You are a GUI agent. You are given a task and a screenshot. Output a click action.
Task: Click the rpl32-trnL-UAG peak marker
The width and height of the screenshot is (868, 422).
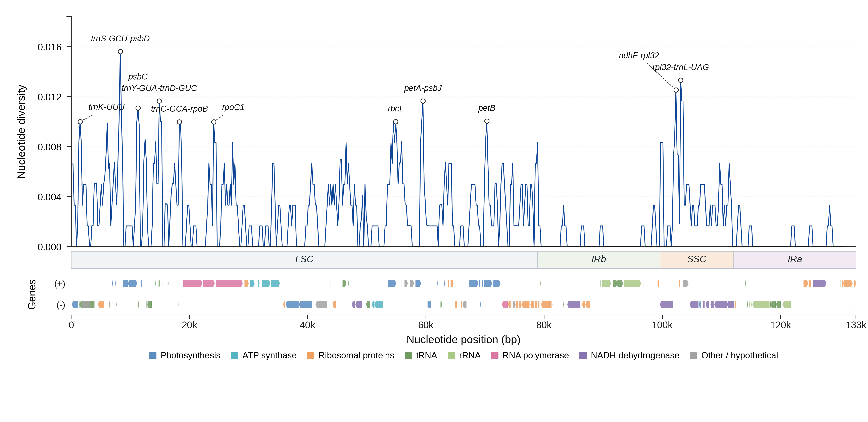pyautogui.click(x=681, y=80)
